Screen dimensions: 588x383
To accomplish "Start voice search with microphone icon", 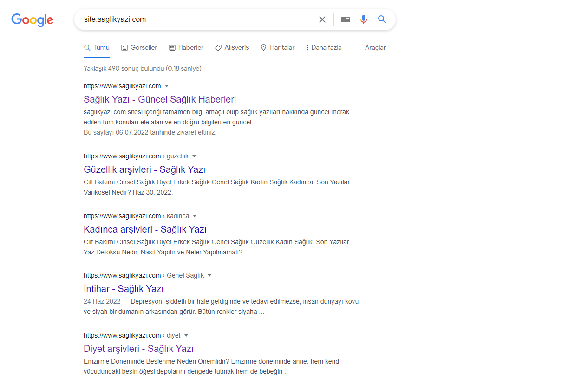I will tap(364, 19).
